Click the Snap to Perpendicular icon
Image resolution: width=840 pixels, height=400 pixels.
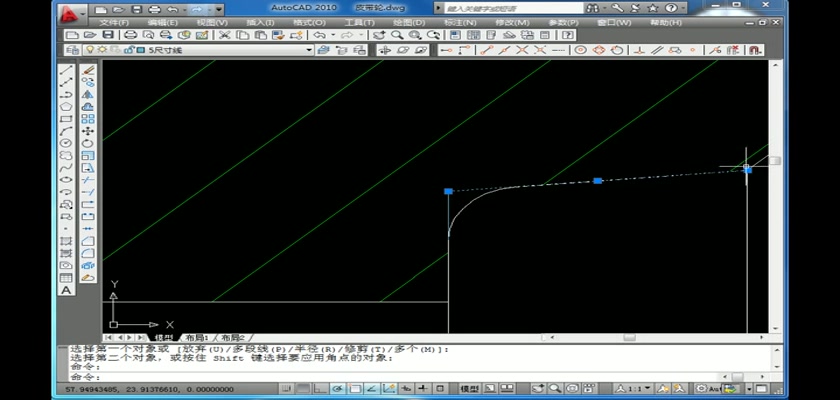pyautogui.click(x=639, y=50)
